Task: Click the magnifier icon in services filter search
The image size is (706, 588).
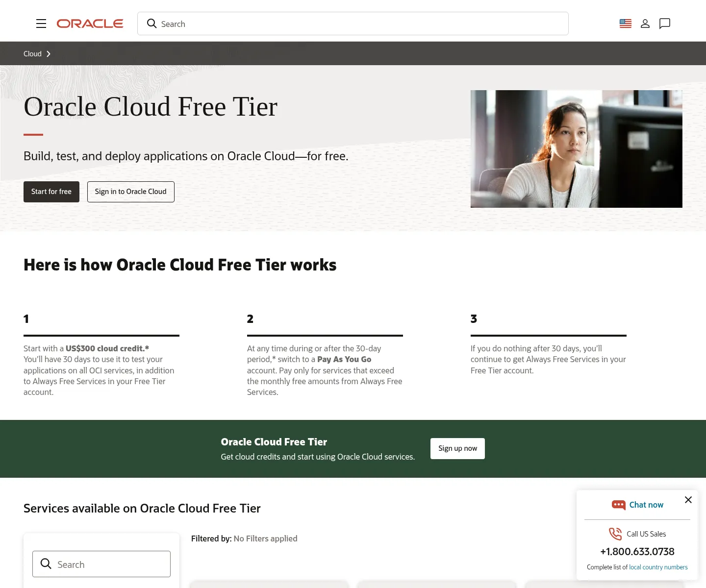Action: [x=46, y=564]
